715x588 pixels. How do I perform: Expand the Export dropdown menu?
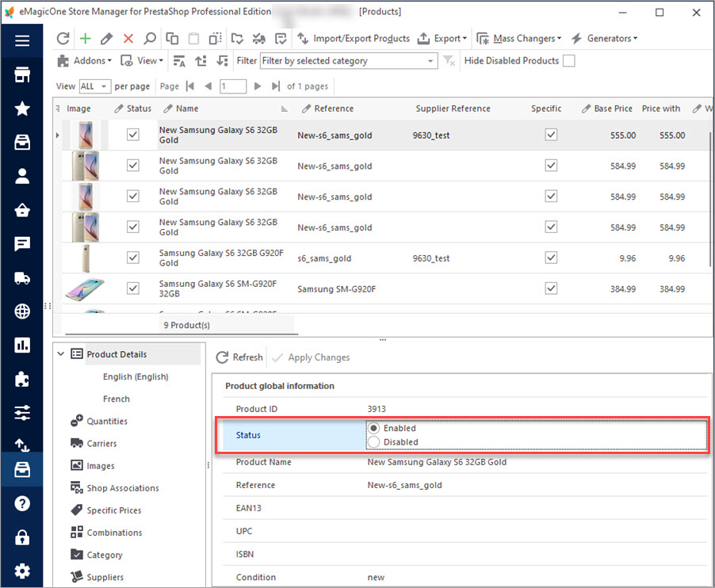pos(442,39)
